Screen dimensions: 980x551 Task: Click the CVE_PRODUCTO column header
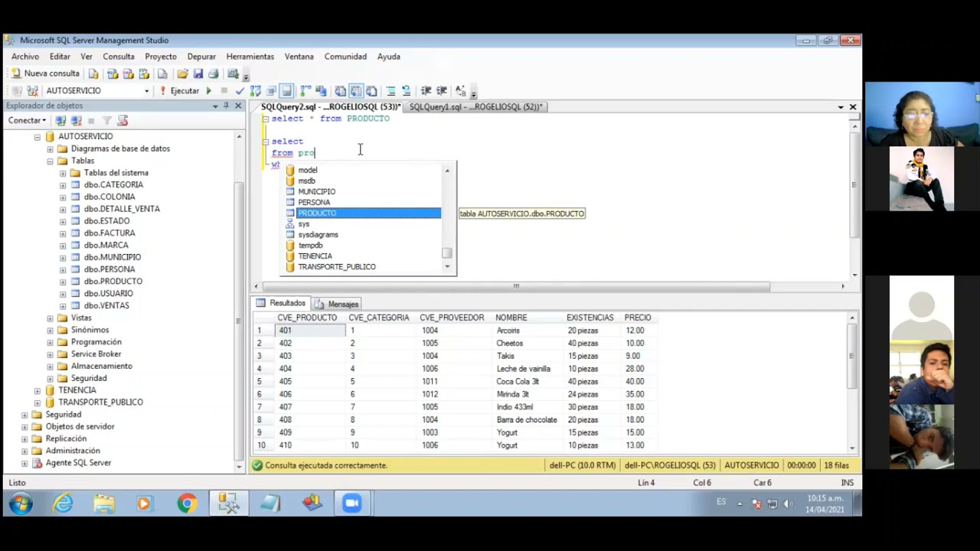tap(307, 318)
